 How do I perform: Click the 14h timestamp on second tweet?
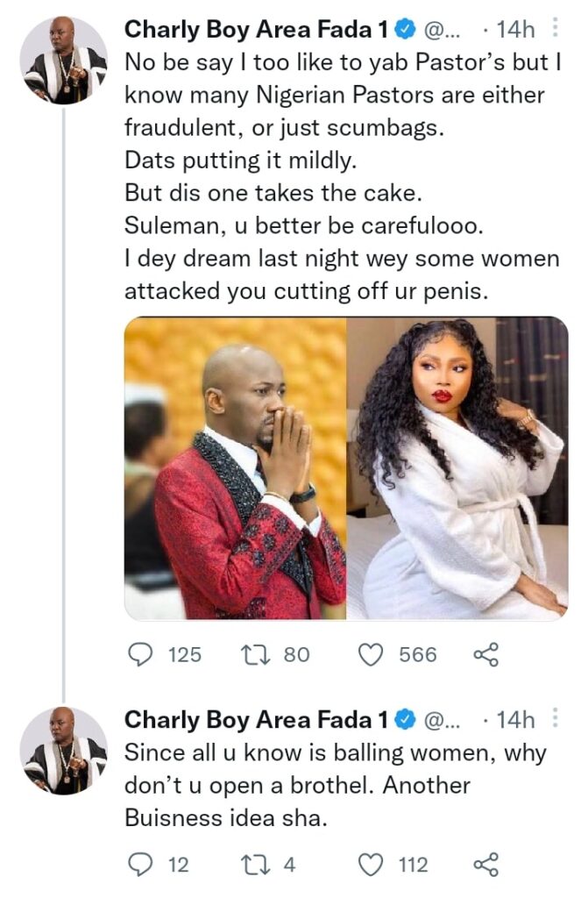tap(514, 720)
